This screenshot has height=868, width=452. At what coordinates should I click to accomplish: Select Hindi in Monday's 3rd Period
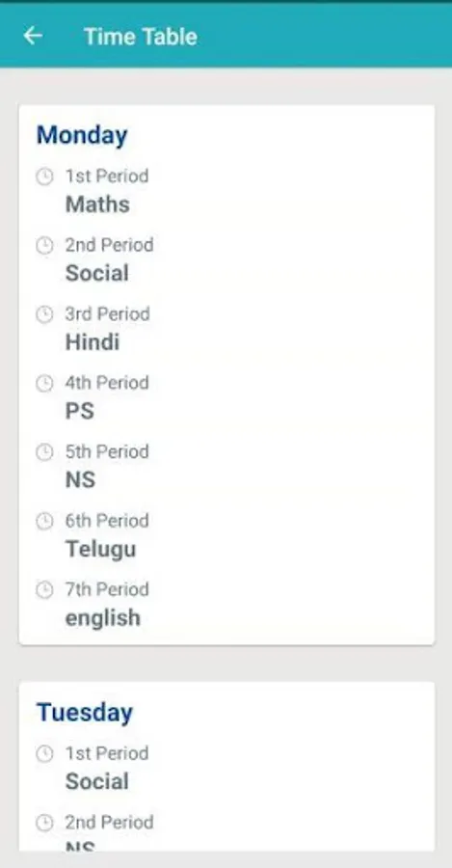click(x=93, y=342)
